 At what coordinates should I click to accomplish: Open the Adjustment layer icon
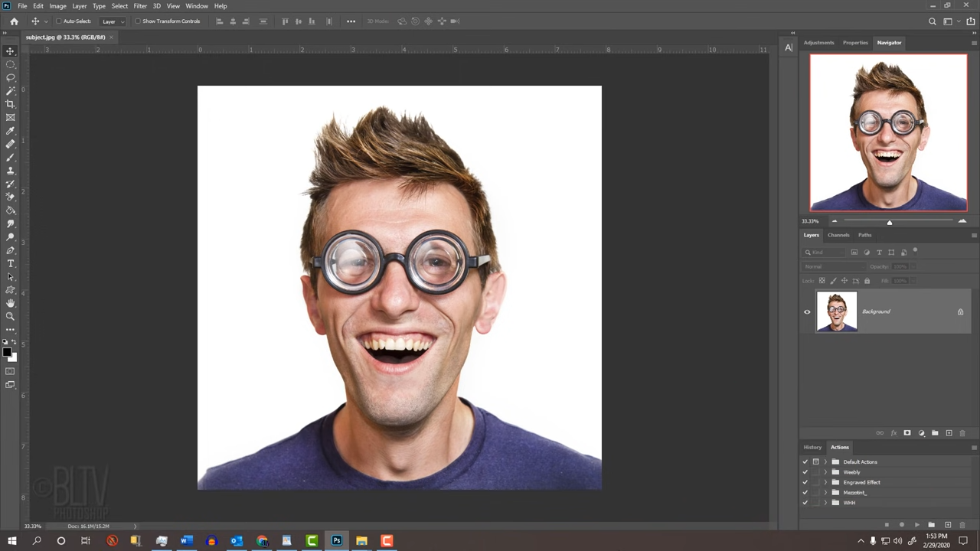(x=921, y=433)
